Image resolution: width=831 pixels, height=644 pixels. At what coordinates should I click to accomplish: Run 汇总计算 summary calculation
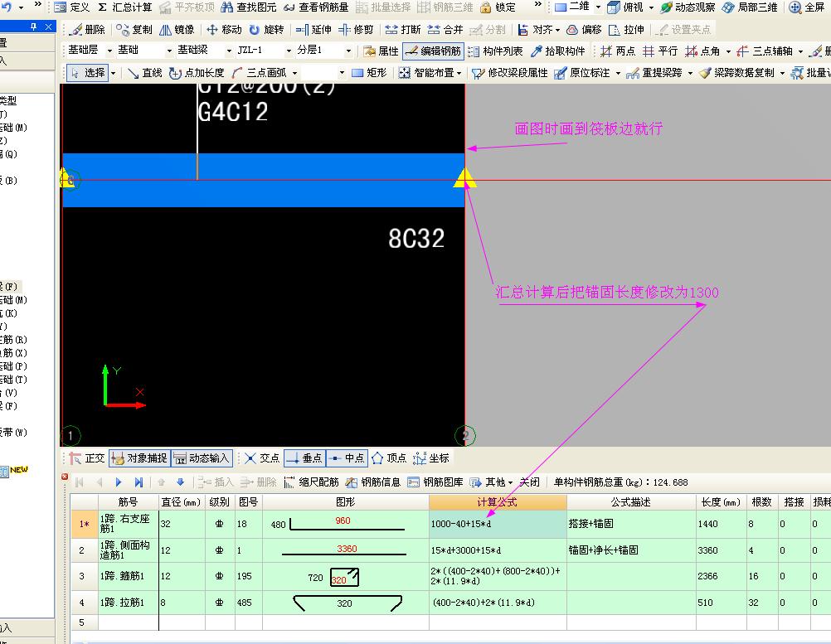pyautogui.click(x=125, y=7)
